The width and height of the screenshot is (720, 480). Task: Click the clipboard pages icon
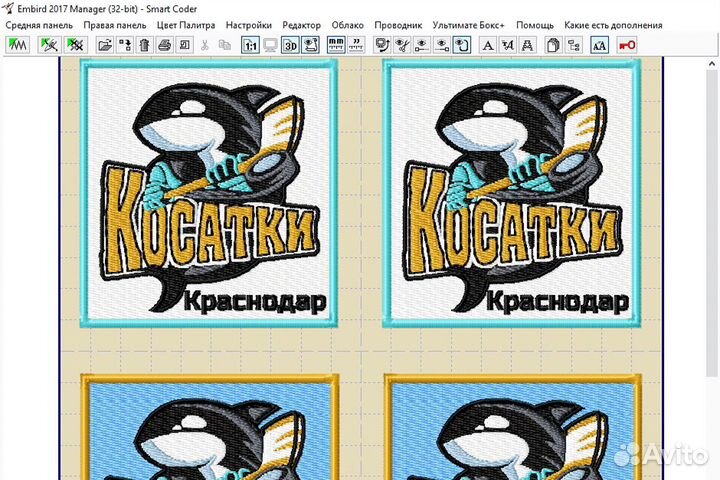[553, 45]
